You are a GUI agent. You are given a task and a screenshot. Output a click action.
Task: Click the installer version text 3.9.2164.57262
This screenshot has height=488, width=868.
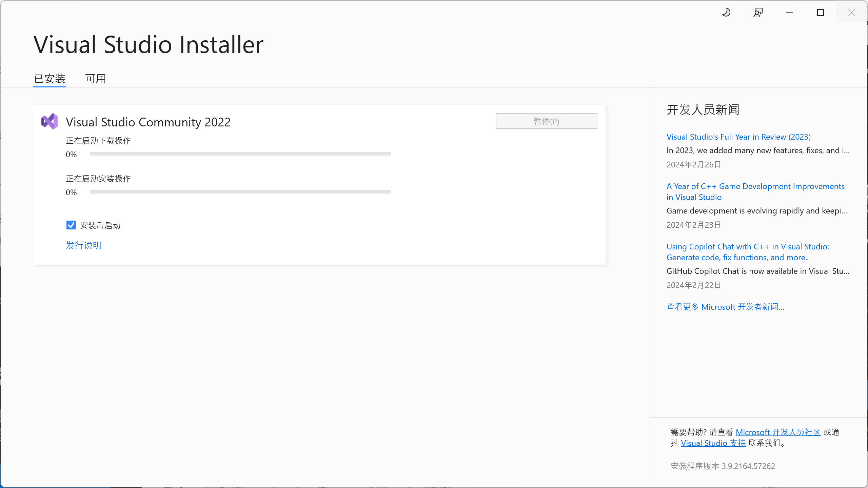(x=722, y=466)
